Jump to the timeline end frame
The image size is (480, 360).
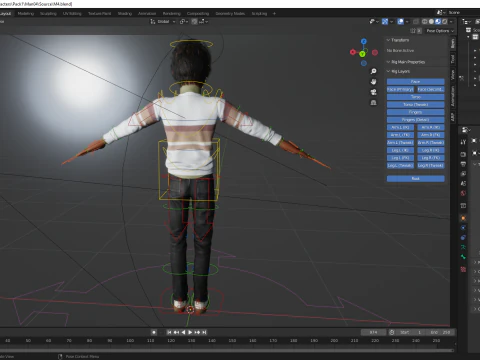(204, 332)
